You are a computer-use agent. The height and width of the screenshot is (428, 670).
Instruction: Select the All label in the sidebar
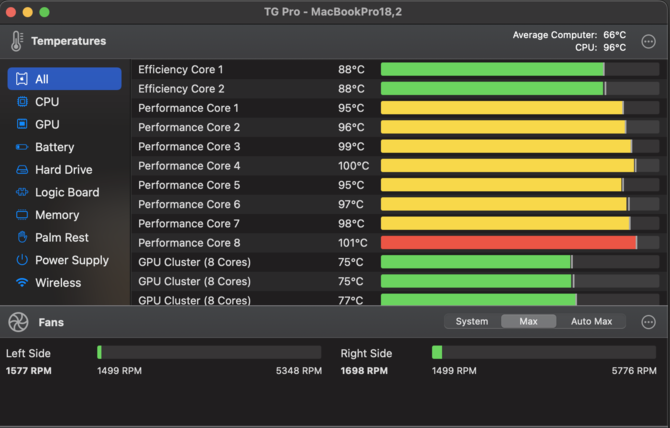(42, 79)
